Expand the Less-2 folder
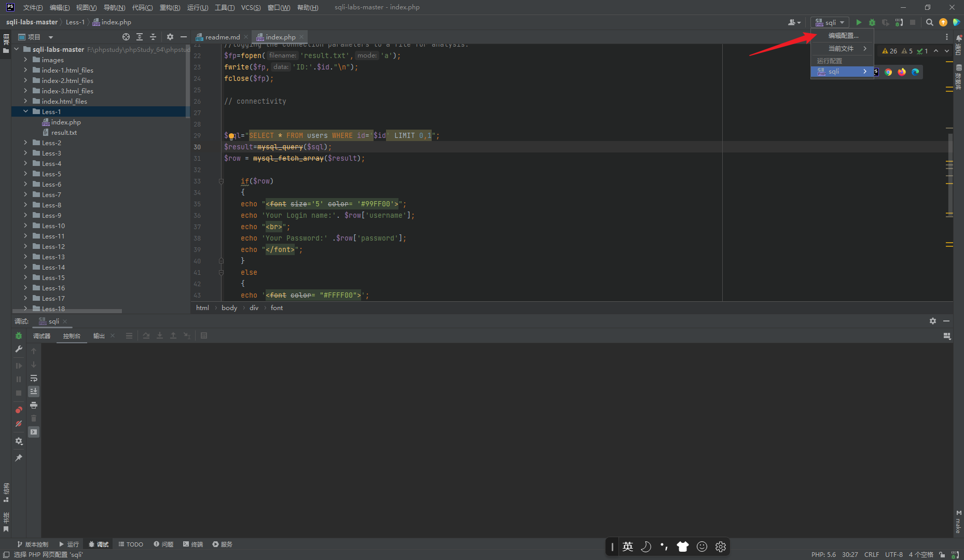The height and width of the screenshot is (560, 964). [25, 143]
